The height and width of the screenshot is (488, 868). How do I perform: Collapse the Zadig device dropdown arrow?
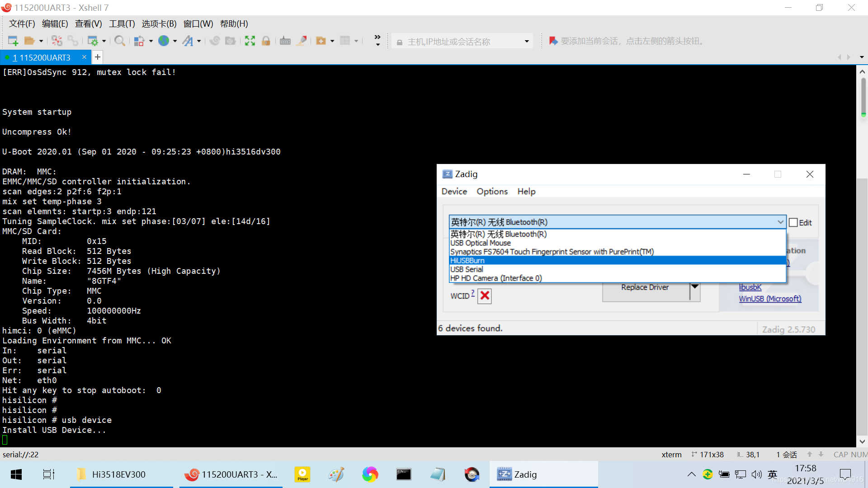(x=780, y=222)
